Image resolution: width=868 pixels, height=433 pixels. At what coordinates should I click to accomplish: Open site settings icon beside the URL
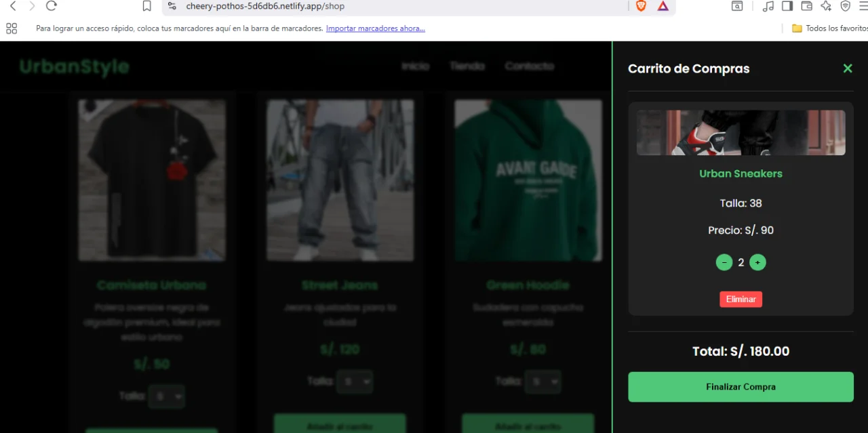(x=172, y=6)
